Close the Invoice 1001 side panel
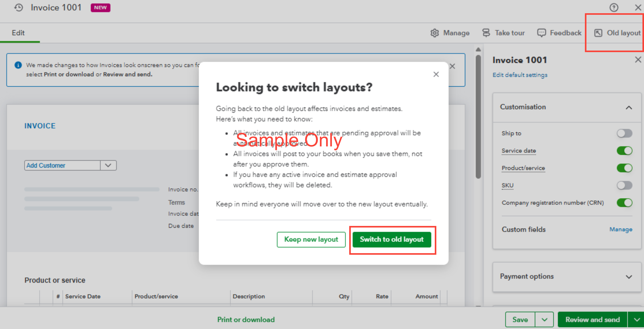644x329 pixels. [x=638, y=59]
